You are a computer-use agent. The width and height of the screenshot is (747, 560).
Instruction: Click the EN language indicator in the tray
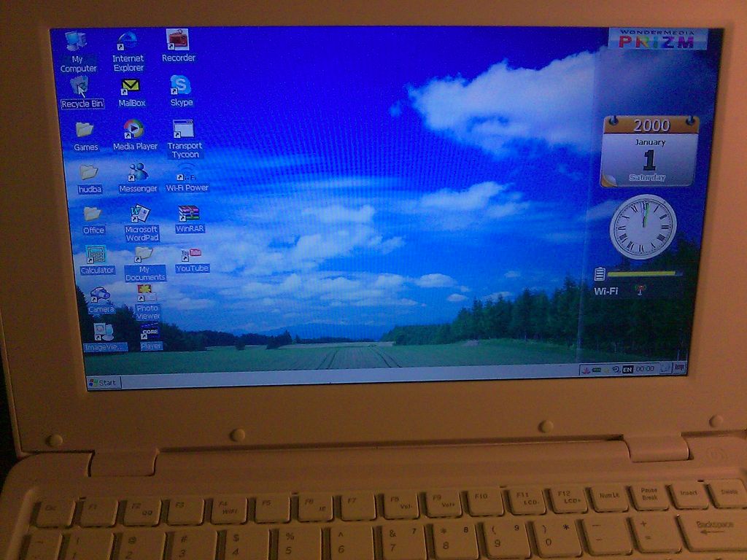pyautogui.click(x=627, y=370)
